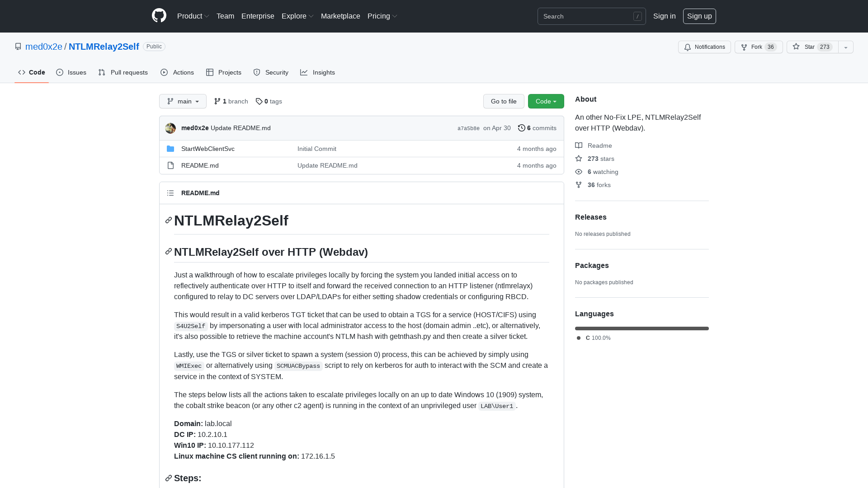
Task: Open the a7a5b8e commit hash
Action: coord(468,128)
